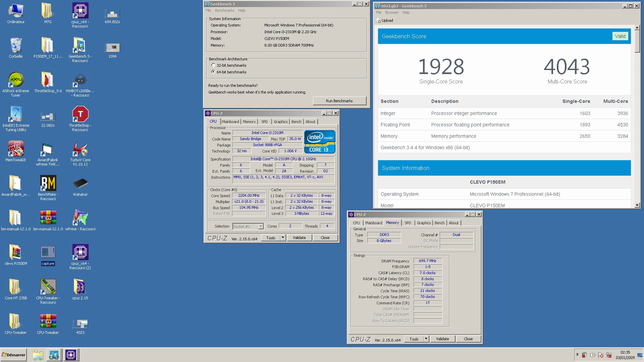Viewport: 644px width, 362px height.
Task: Click the Valid badge in Geekbench Score
Action: [x=620, y=36]
